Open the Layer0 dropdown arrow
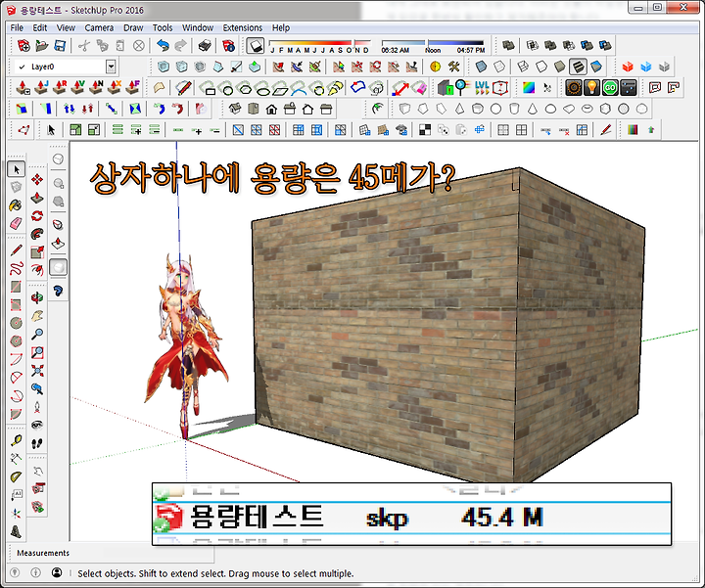The width and height of the screenshot is (705, 588). click(111, 67)
